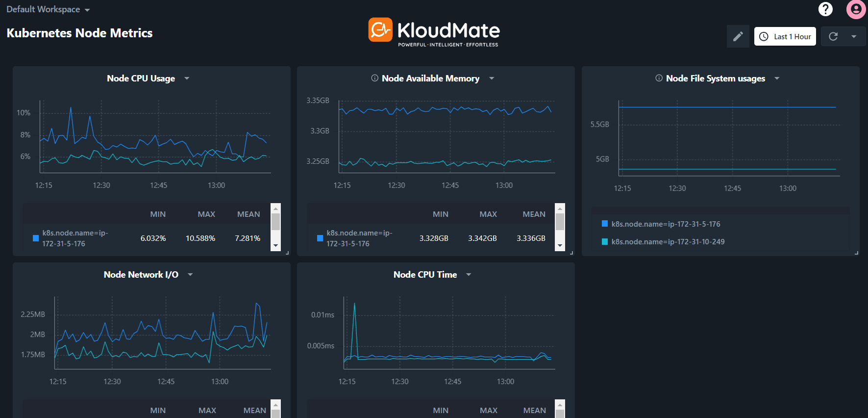
Task: Toggle ip-172-31-5-176 swatch in File System legend
Action: pyautogui.click(x=605, y=224)
